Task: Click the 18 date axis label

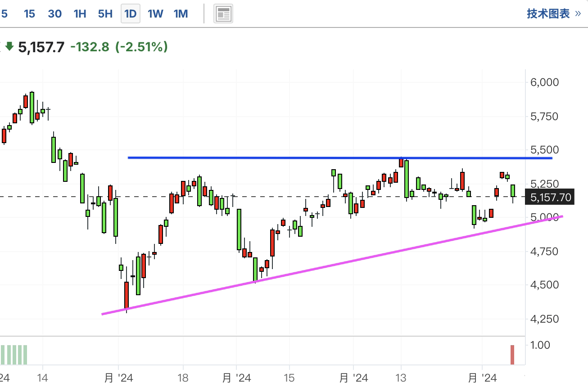Action: (183, 378)
